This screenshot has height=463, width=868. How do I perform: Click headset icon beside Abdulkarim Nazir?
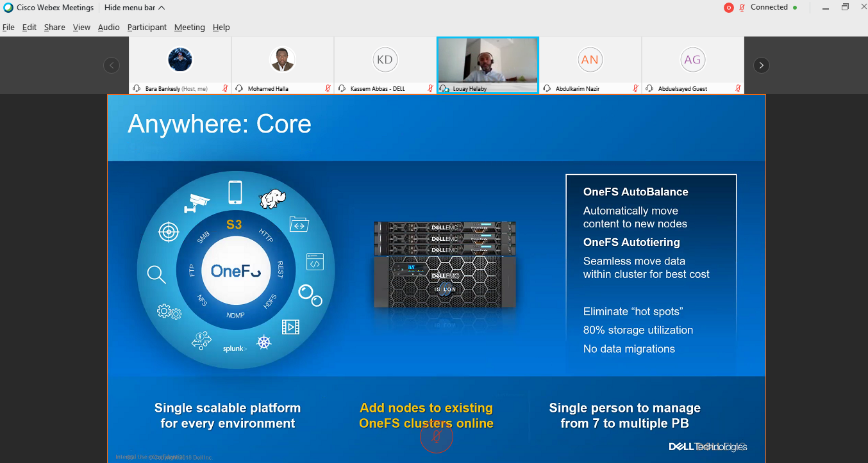(x=547, y=88)
